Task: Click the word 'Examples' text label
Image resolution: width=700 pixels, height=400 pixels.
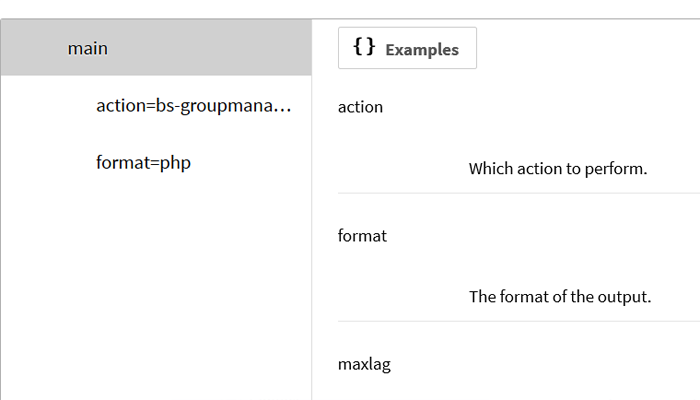Action: point(422,49)
